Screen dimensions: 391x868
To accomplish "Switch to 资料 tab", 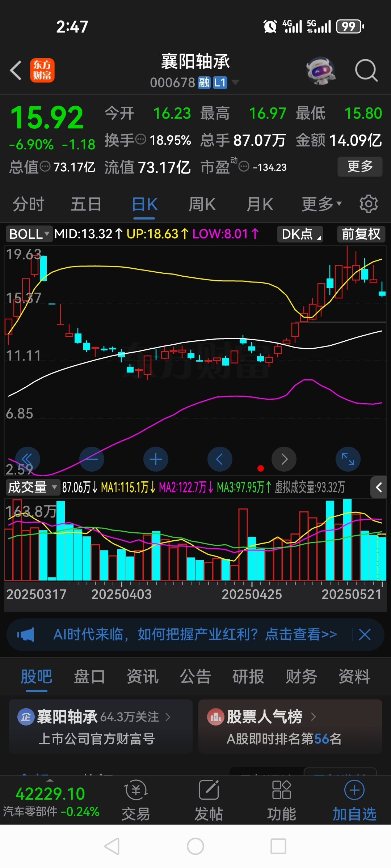I will (354, 676).
